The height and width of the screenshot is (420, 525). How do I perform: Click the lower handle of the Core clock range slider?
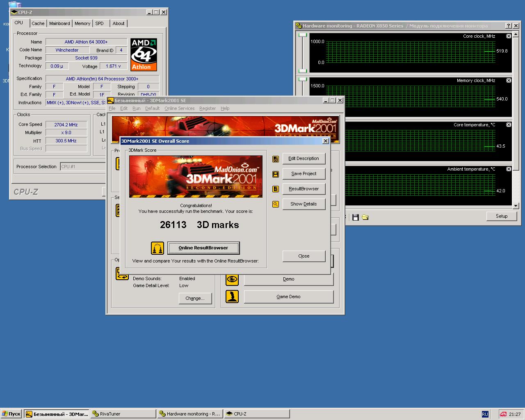303,71
